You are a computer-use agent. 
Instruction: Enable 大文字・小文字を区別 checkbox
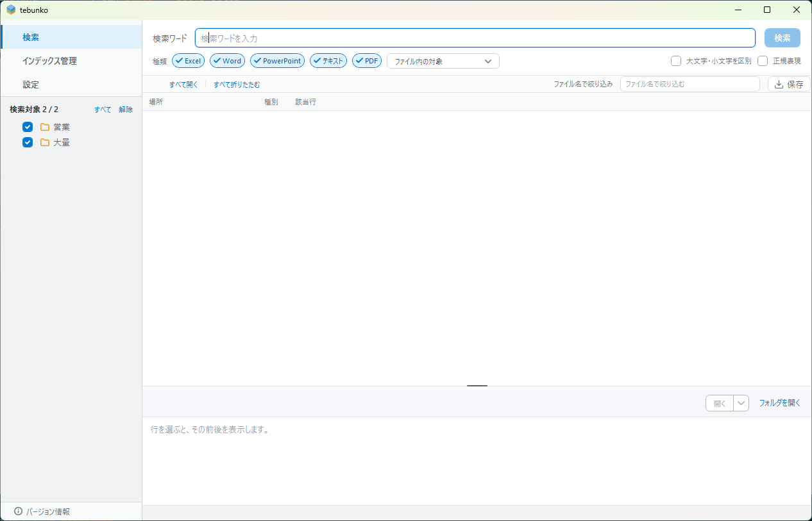(676, 61)
